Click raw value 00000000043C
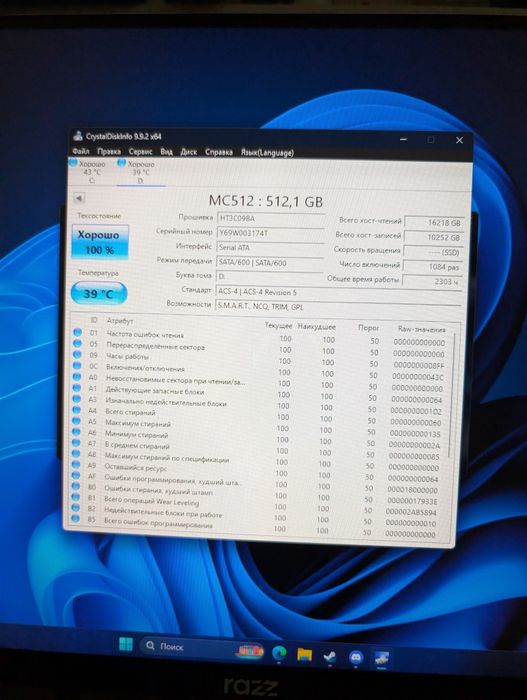Image resolution: width=527 pixels, height=700 pixels. point(418,377)
